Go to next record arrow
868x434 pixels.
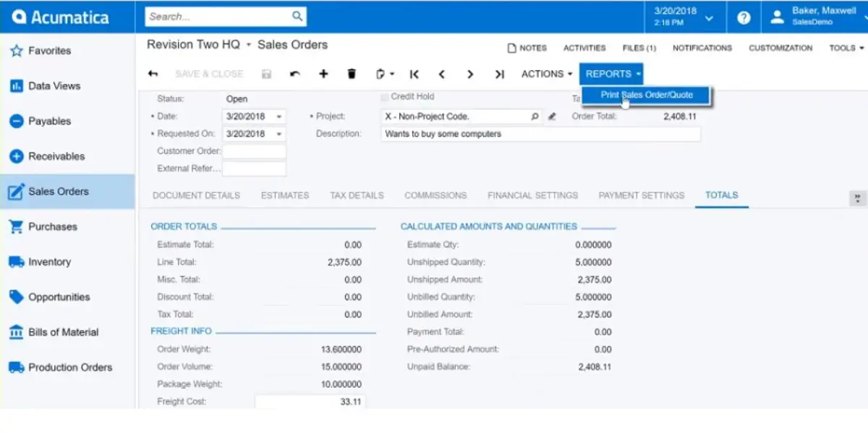[470, 74]
